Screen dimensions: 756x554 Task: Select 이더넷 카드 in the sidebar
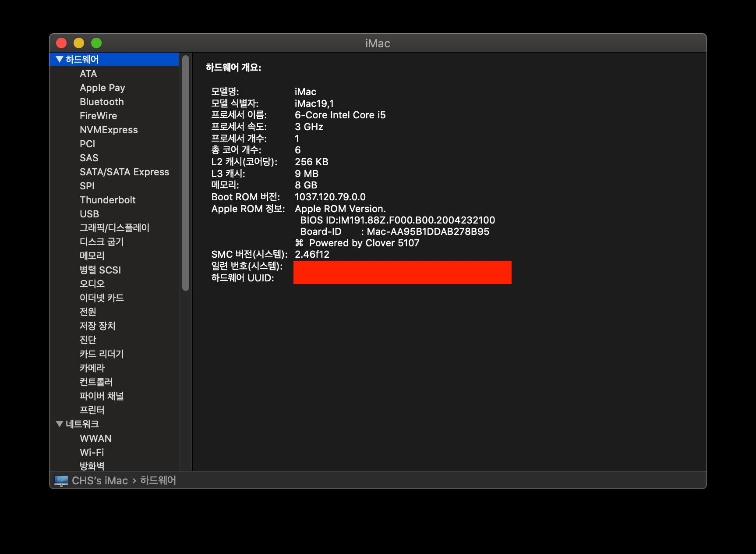pyautogui.click(x=102, y=298)
